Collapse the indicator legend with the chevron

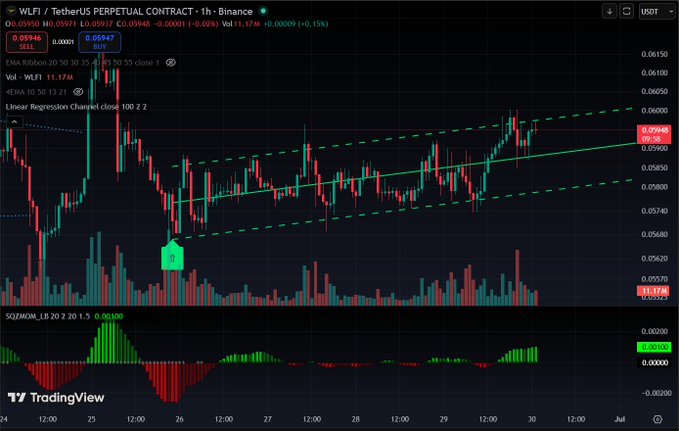(14, 122)
